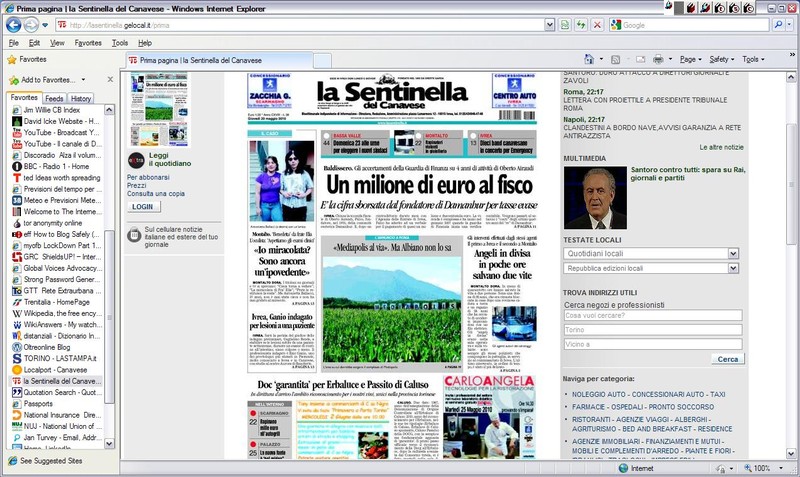800x477 pixels.
Task: Open the Safety command menu
Action: 721,60
